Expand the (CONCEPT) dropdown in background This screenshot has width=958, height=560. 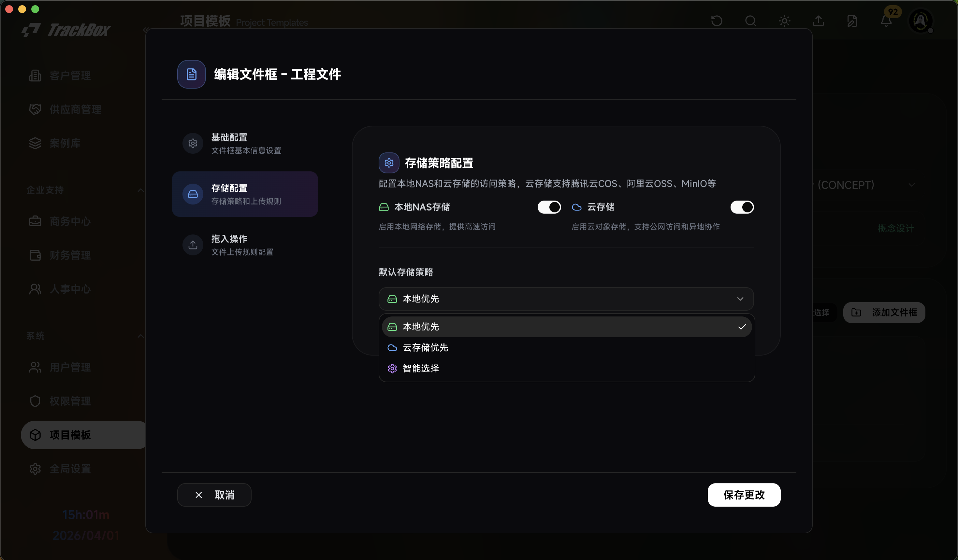coord(912,185)
